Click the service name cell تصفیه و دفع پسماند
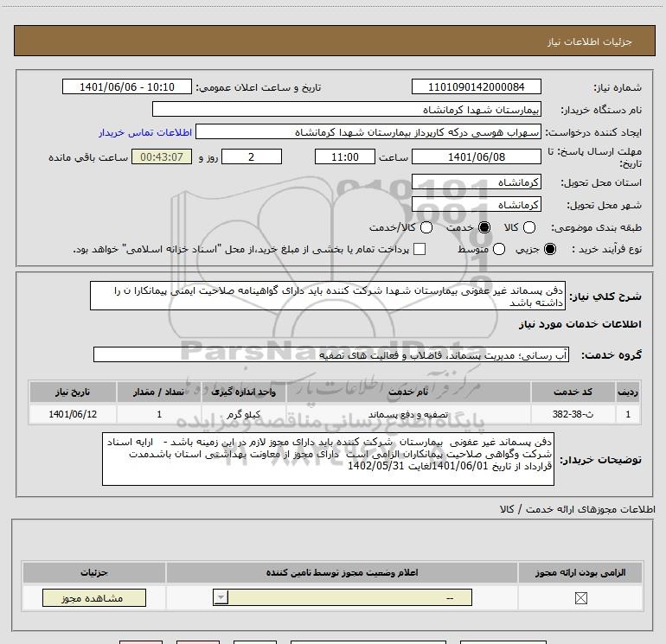This screenshot has width=666, height=644. click(x=408, y=414)
